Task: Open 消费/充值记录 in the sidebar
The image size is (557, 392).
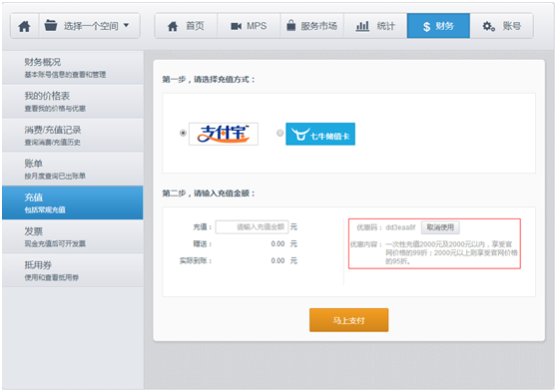Action: click(73, 135)
